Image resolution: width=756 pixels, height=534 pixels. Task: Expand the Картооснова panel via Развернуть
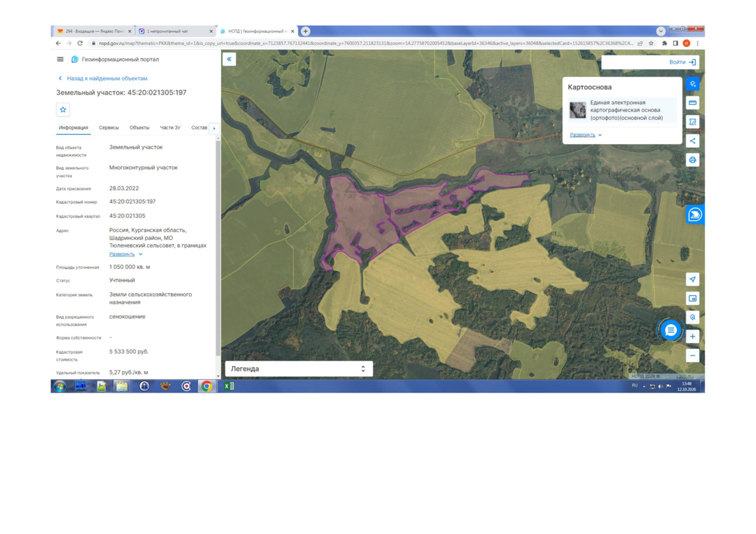585,135
